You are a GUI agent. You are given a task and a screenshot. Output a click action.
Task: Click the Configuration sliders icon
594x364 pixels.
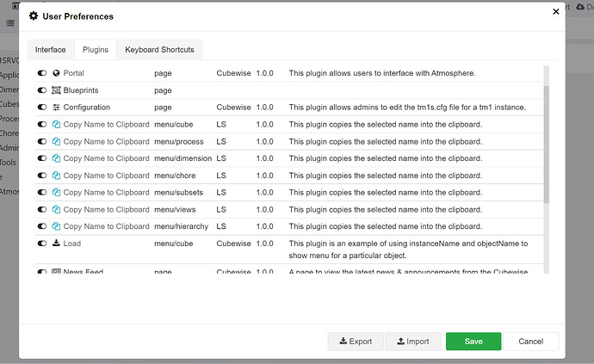(57, 108)
